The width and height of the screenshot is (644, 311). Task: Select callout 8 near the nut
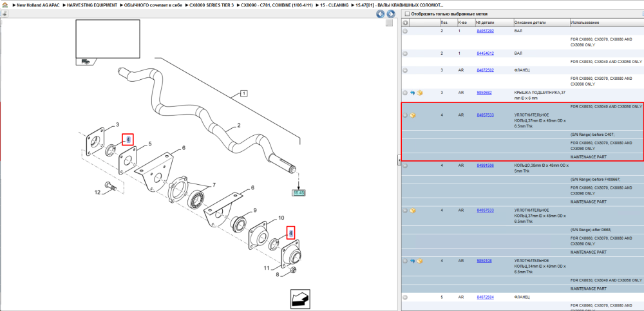pos(277,274)
